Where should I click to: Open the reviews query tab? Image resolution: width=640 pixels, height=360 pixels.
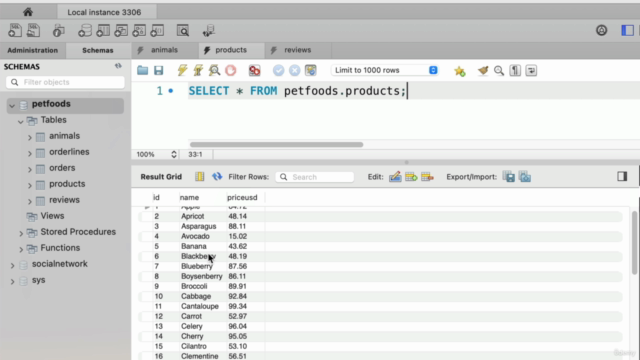(x=298, y=50)
